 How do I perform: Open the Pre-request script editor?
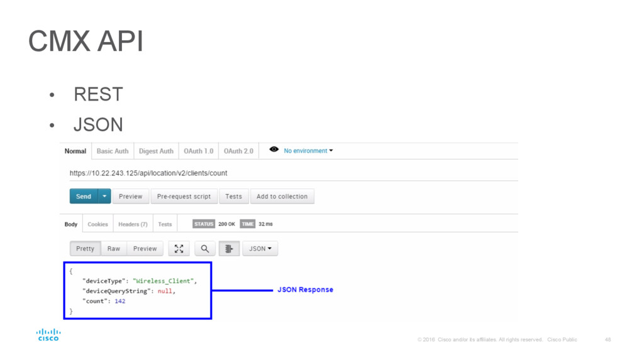(184, 196)
